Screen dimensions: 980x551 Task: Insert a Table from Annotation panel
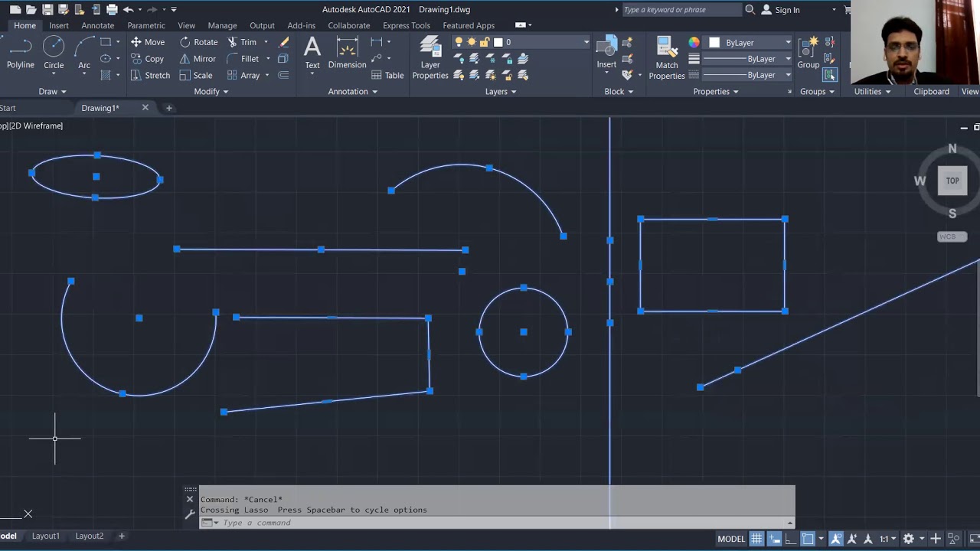387,75
